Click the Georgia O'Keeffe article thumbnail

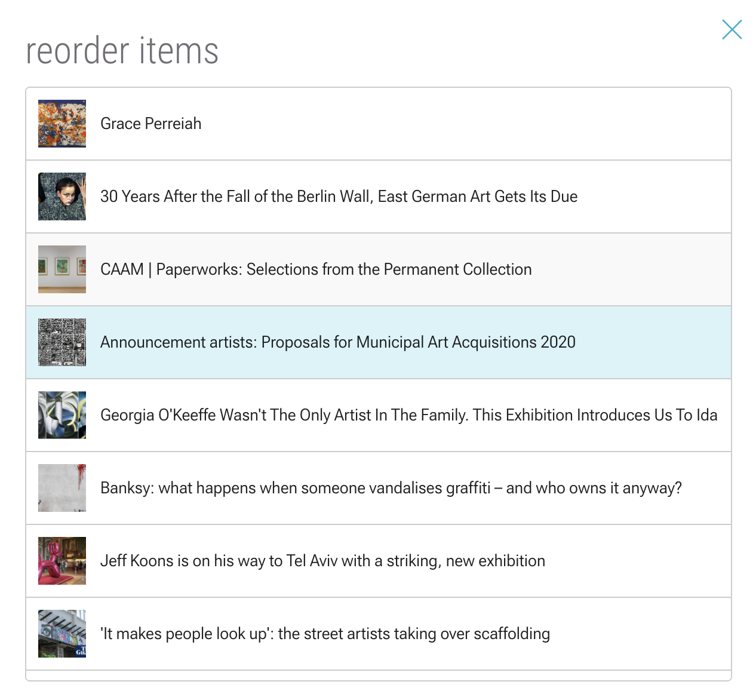tap(62, 415)
